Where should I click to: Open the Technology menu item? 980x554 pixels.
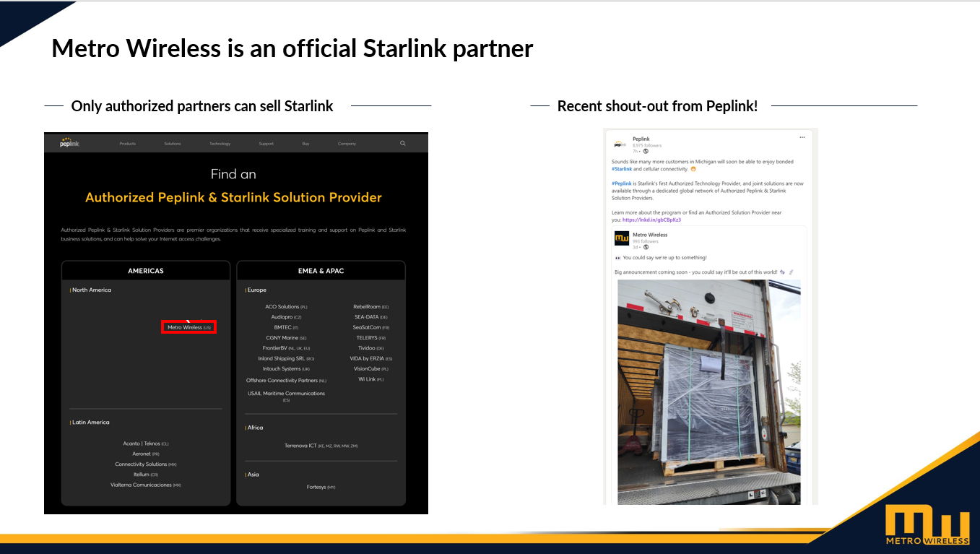[220, 144]
